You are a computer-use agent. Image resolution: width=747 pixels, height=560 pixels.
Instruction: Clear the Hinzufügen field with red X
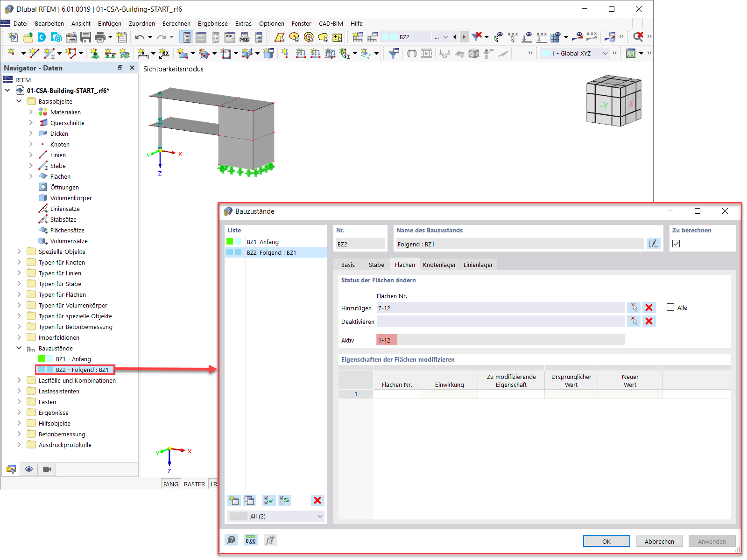(649, 308)
